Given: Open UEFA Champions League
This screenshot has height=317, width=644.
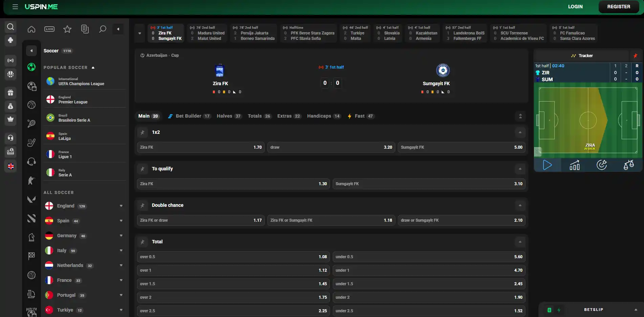Looking at the screenshot, I should pos(85,81).
